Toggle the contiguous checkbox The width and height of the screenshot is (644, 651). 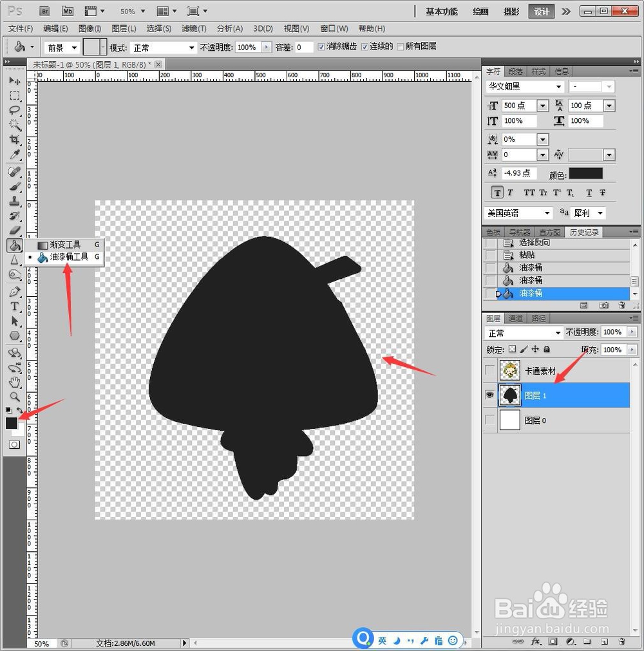pyautogui.click(x=364, y=47)
